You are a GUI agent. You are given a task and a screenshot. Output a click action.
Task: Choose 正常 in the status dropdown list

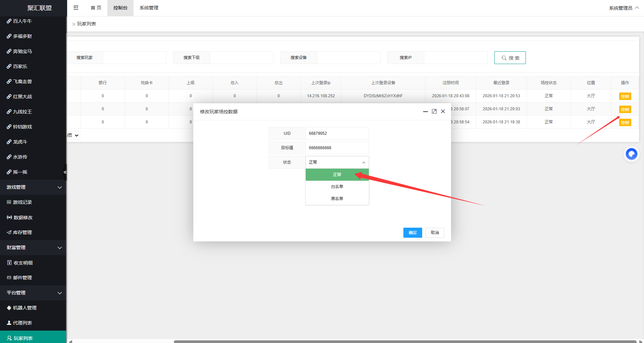(337, 175)
